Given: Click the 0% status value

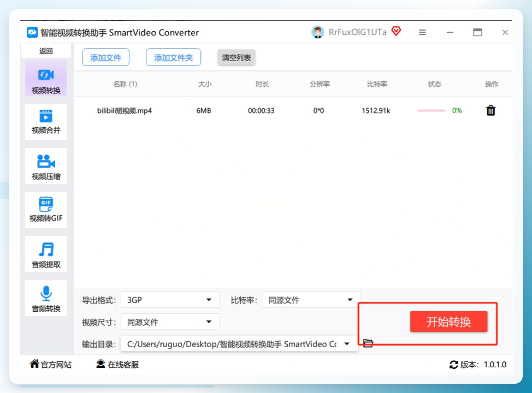Looking at the screenshot, I should click(457, 110).
